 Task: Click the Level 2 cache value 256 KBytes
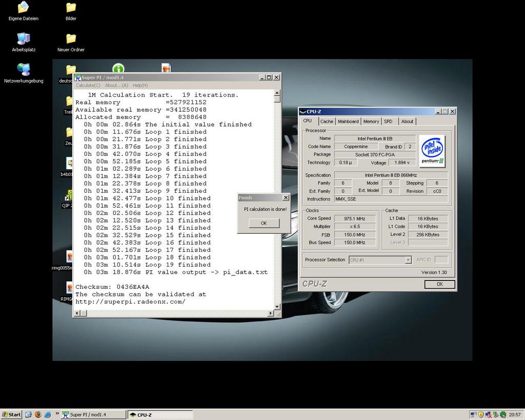(x=428, y=235)
